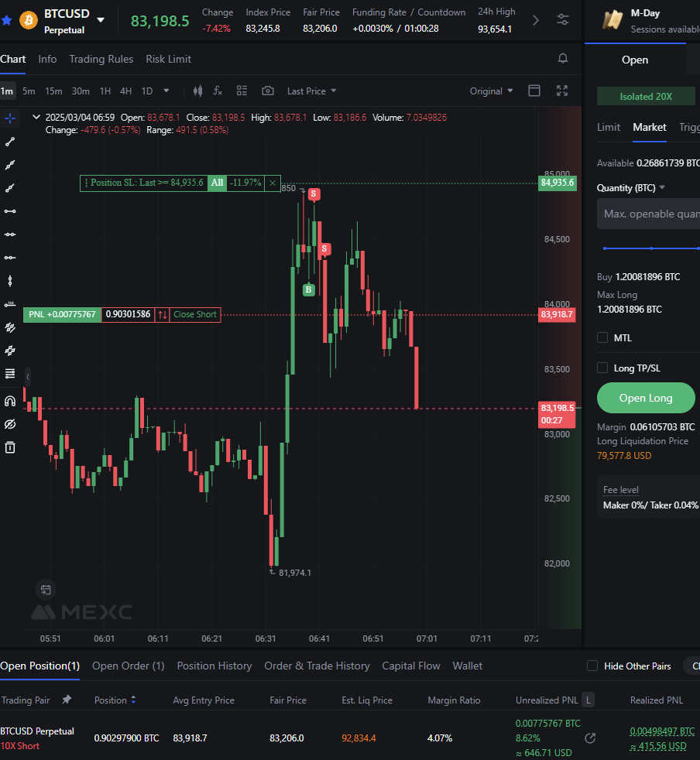
Task: Open the more timeframes dropdown arrow
Action: coord(166,91)
